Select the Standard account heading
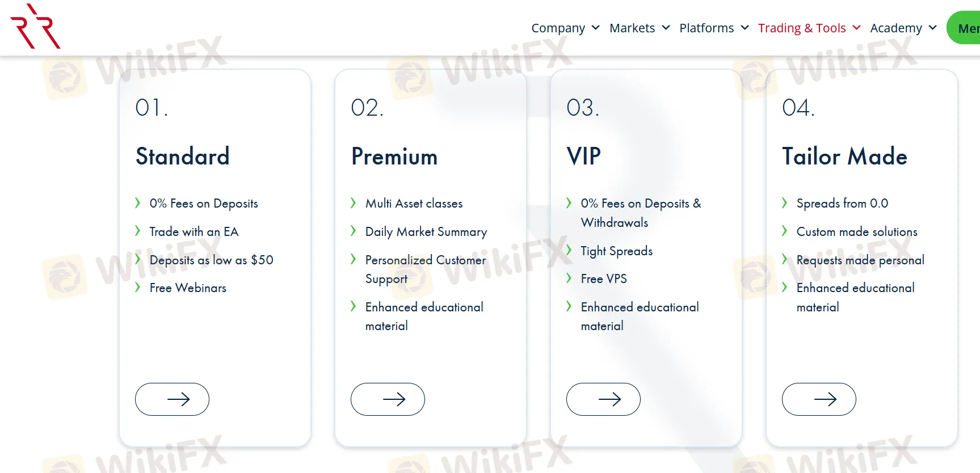 point(183,157)
